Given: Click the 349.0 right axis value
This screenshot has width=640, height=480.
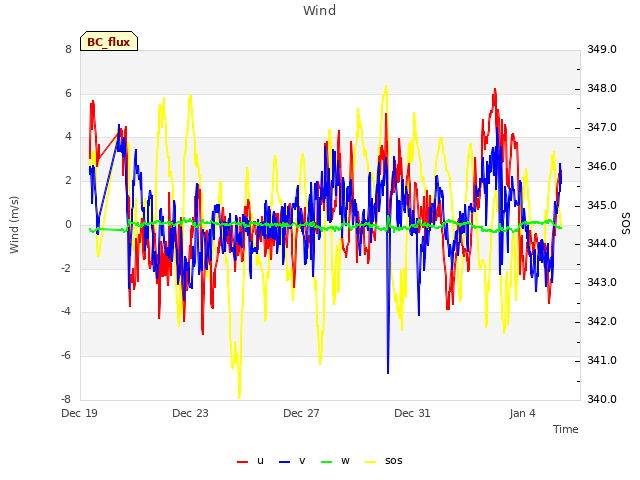Looking at the screenshot, I should (x=602, y=49).
